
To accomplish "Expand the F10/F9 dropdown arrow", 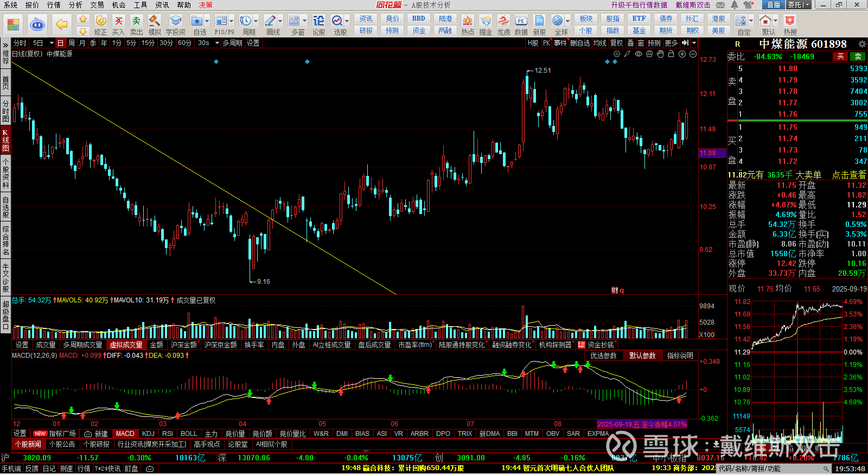I will [x=232, y=21].
